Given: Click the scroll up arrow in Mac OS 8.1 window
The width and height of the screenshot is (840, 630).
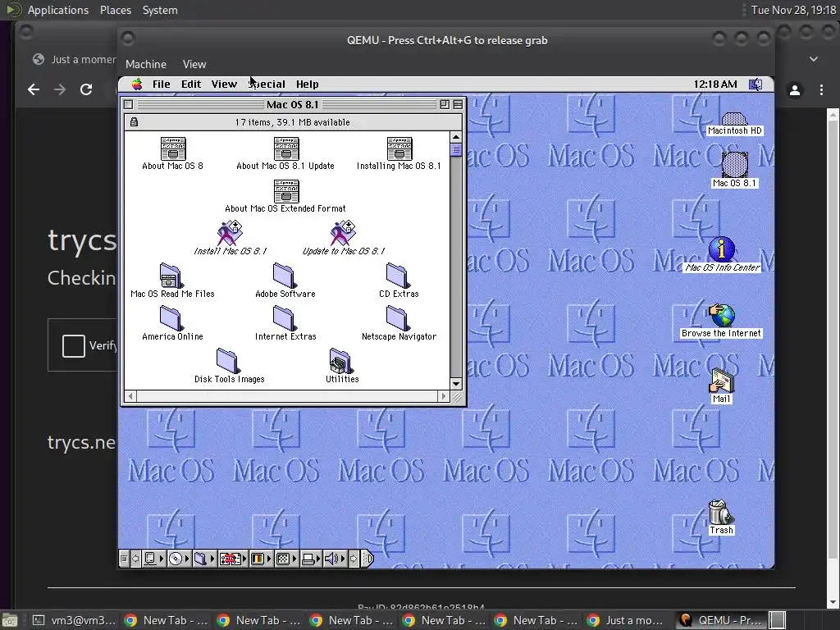Looking at the screenshot, I should click(x=456, y=137).
